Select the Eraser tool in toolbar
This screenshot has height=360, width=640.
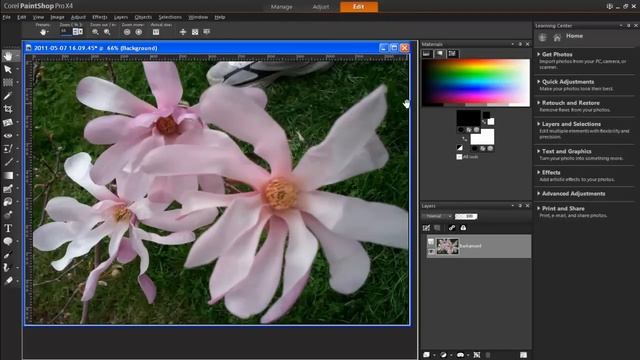pos(8,281)
